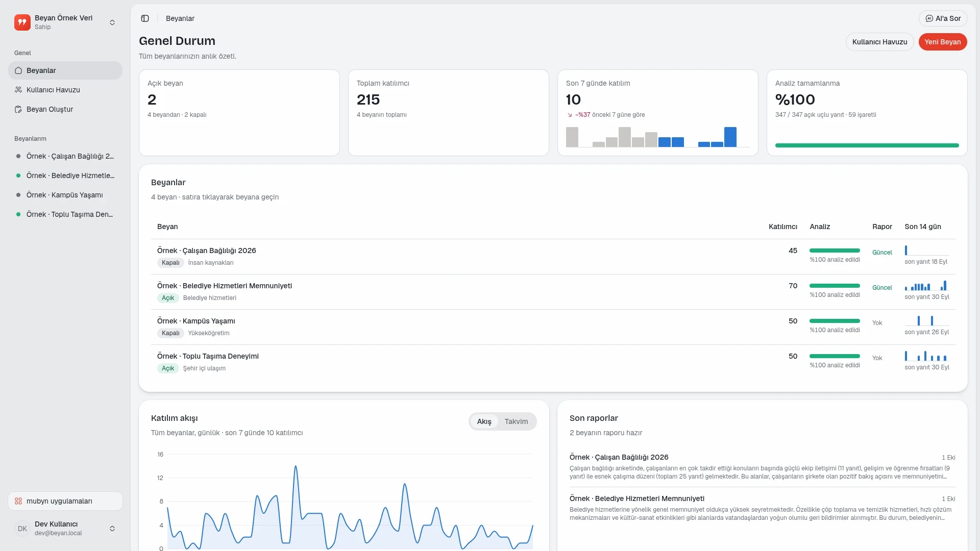Click the participation line chart under Katılım akışı
The image size is (980, 551).
[349, 501]
